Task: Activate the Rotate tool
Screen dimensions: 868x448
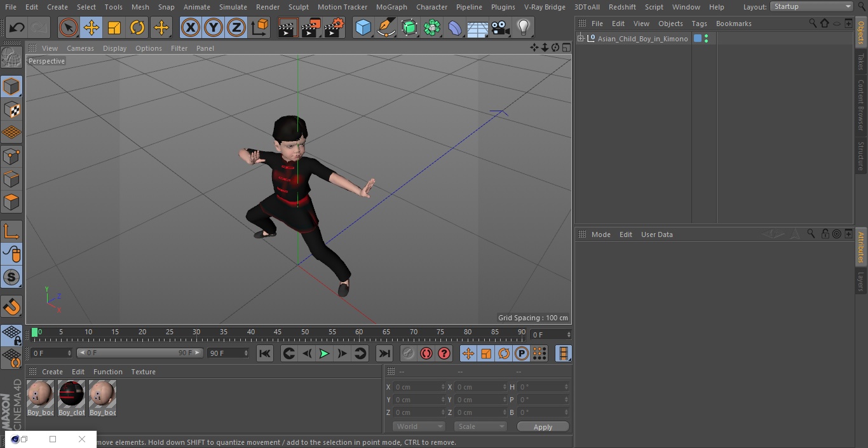Action: coord(137,27)
